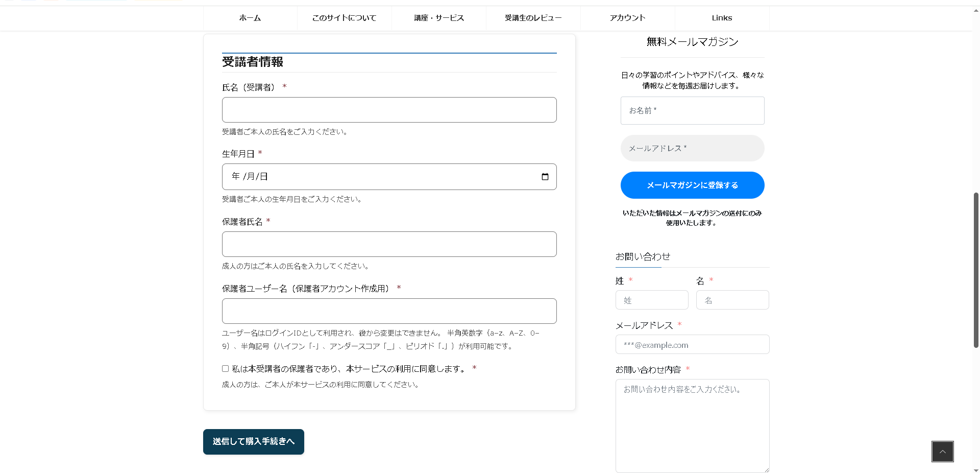Go to 受講生のレビュー page

(533, 18)
